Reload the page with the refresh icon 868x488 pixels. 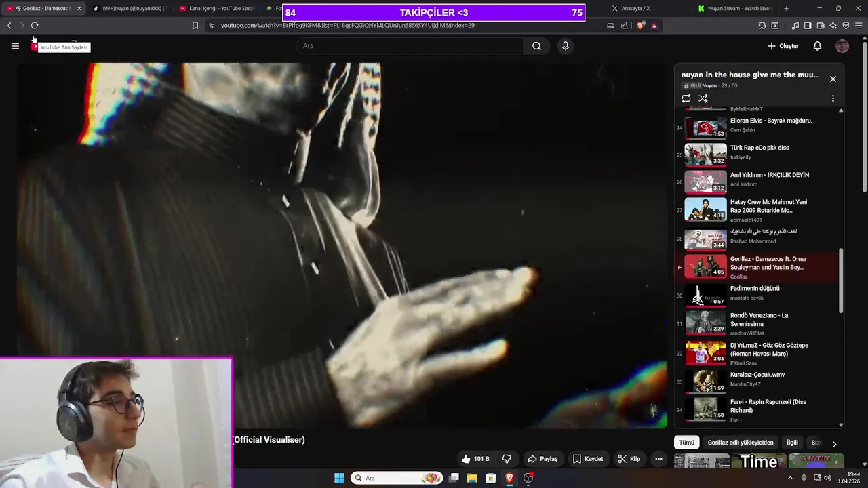click(35, 26)
